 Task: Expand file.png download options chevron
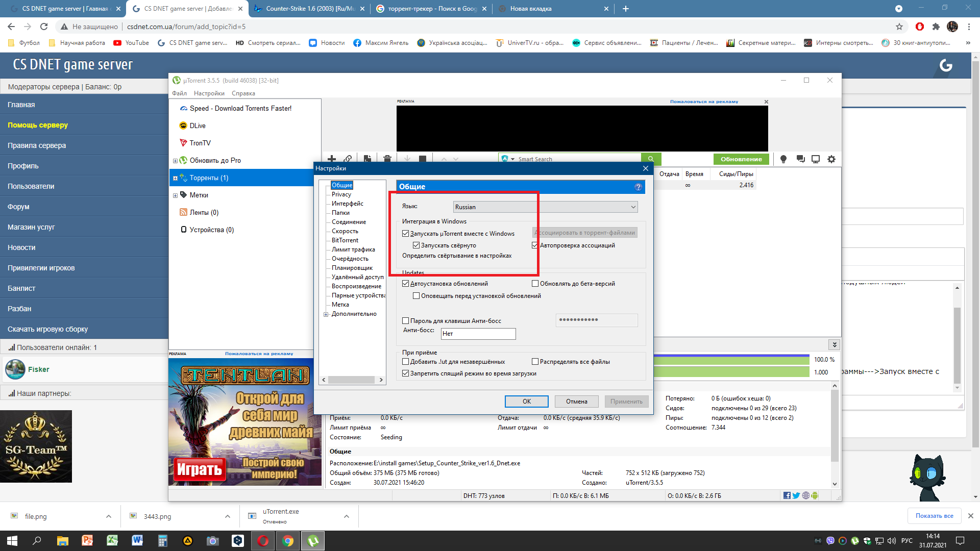[109, 516]
